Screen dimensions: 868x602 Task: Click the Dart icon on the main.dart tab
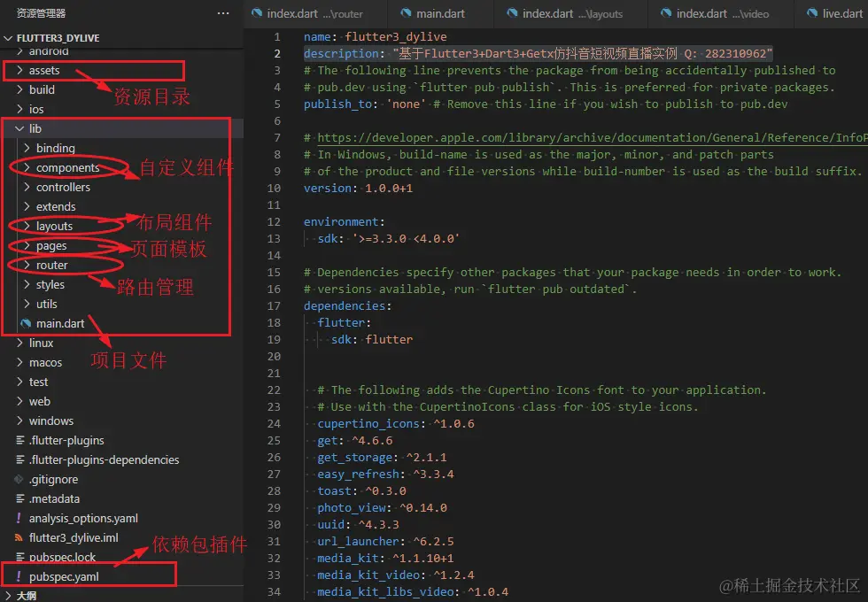[407, 13]
